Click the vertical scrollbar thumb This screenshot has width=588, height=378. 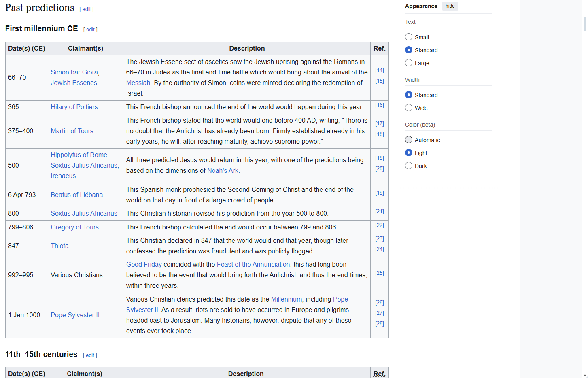click(585, 23)
